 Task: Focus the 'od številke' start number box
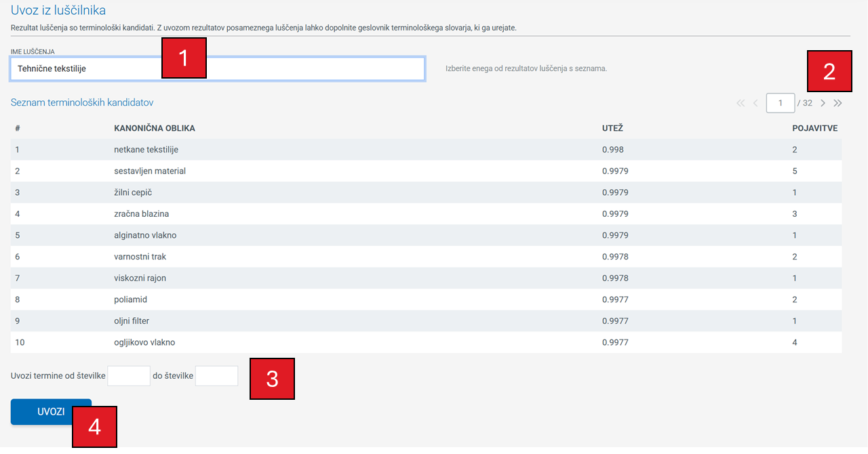[x=129, y=376]
